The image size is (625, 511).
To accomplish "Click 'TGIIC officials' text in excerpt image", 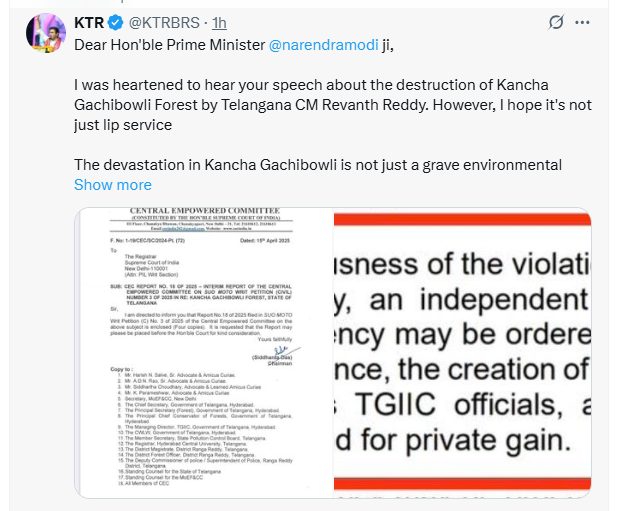I will click(459, 405).
